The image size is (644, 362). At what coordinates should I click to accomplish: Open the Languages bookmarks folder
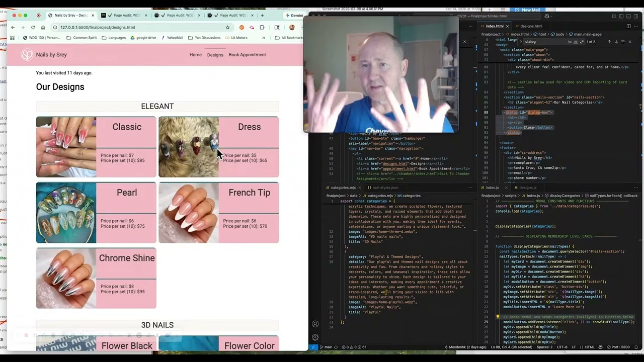114,38
